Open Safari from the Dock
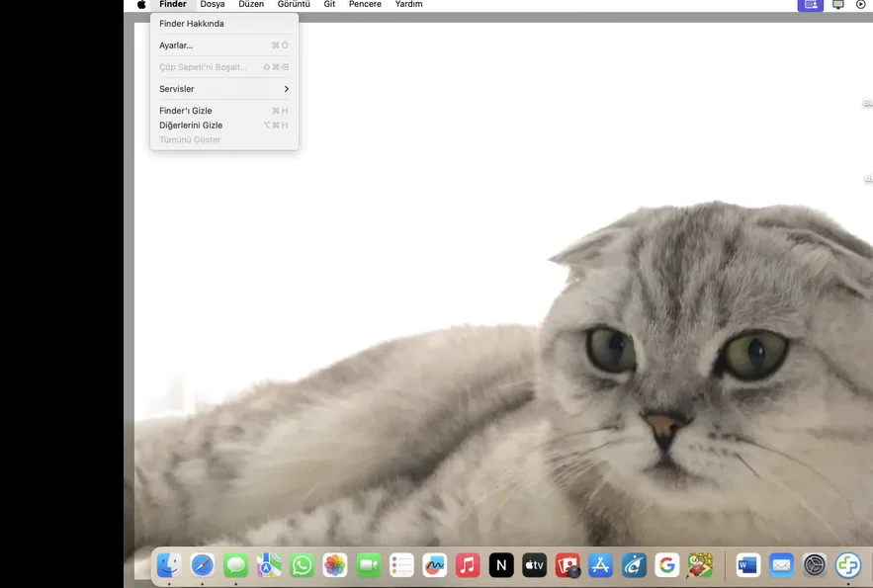The height and width of the screenshot is (588, 873). click(202, 565)
